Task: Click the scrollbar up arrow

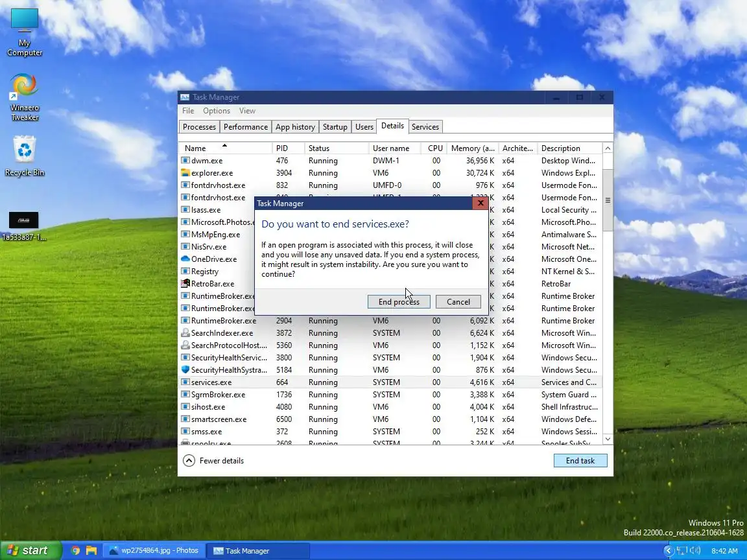Action: 608,148
